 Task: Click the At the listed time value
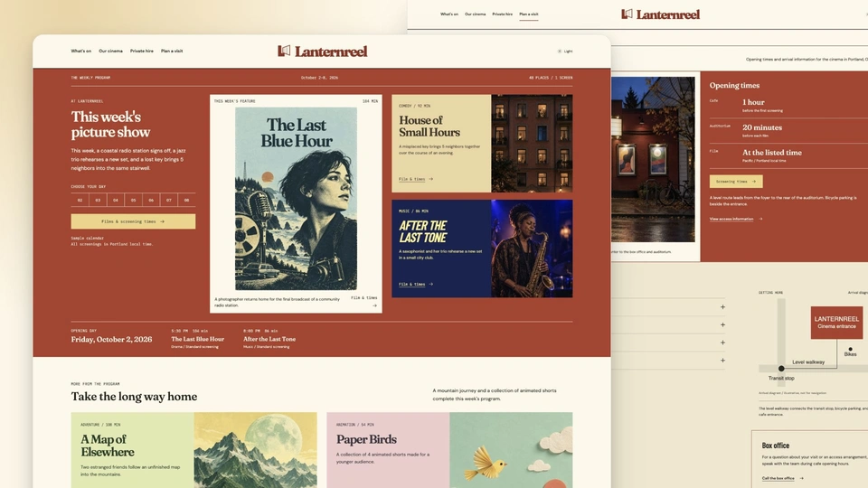point(771,152)
